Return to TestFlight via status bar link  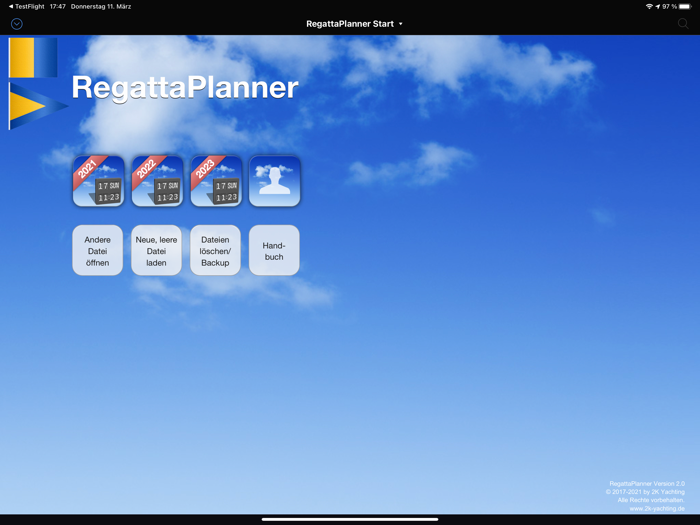26,6
